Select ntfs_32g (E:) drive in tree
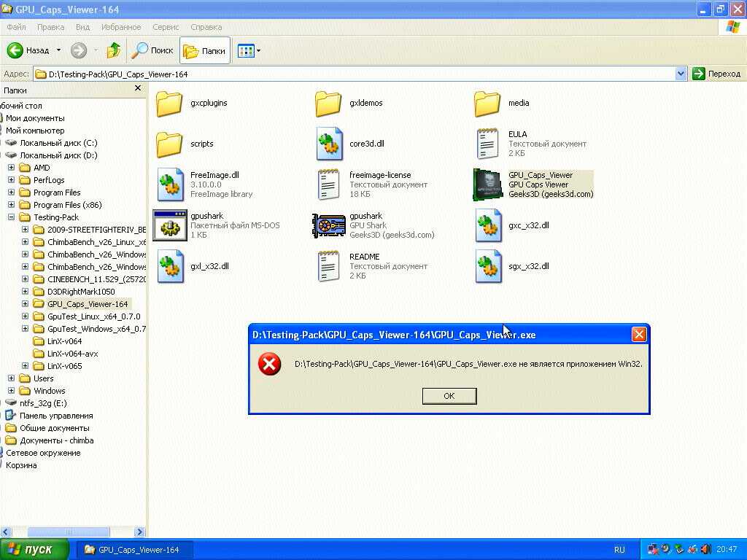 (43, 402)
